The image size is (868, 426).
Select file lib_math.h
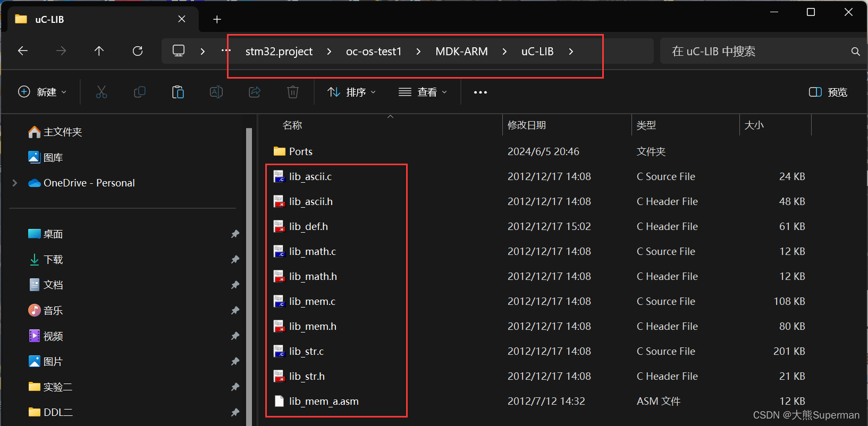click(x=313, y=276)
